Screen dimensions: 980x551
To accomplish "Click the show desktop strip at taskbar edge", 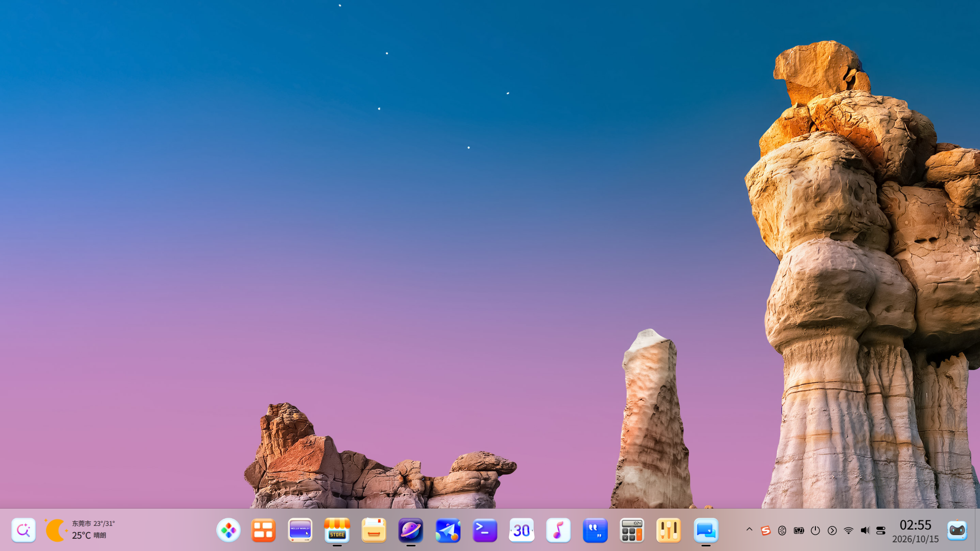I will click(977, 530).
